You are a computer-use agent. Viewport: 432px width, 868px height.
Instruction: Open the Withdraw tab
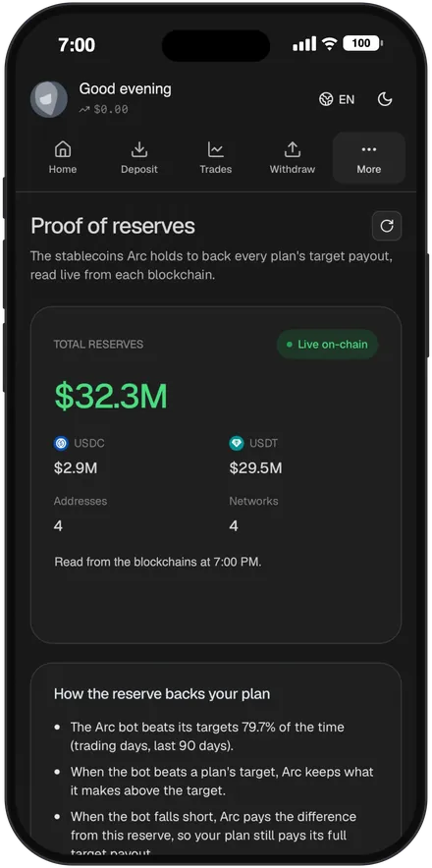click(x=292, y=158)
